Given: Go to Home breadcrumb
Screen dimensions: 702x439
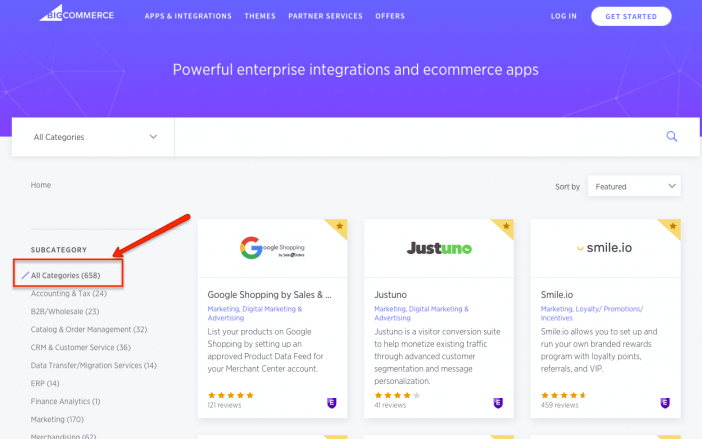Looking at the screenshot, I should [x=41, y=185].
